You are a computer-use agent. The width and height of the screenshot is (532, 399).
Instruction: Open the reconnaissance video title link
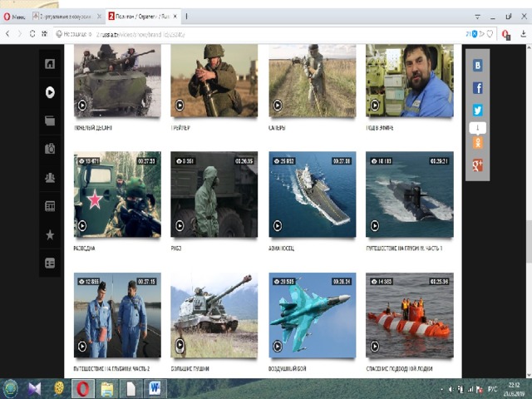click(84, 248)
